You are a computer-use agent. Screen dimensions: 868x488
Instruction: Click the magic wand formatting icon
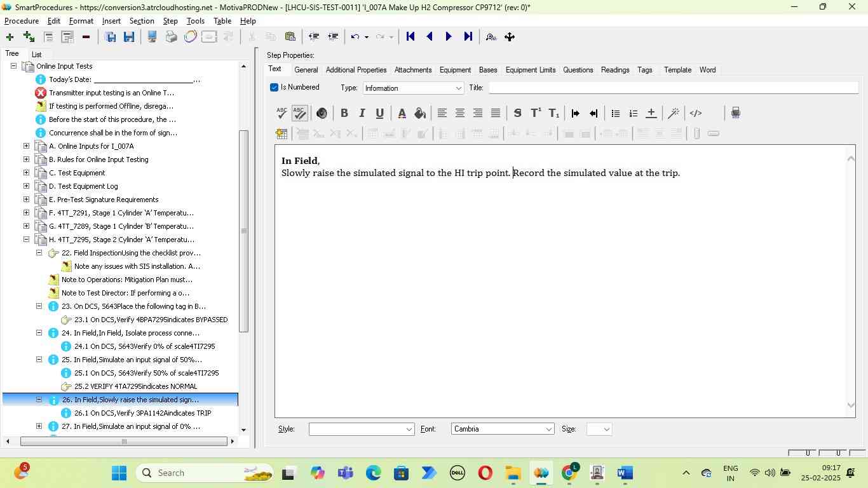[x=674, y=113]
